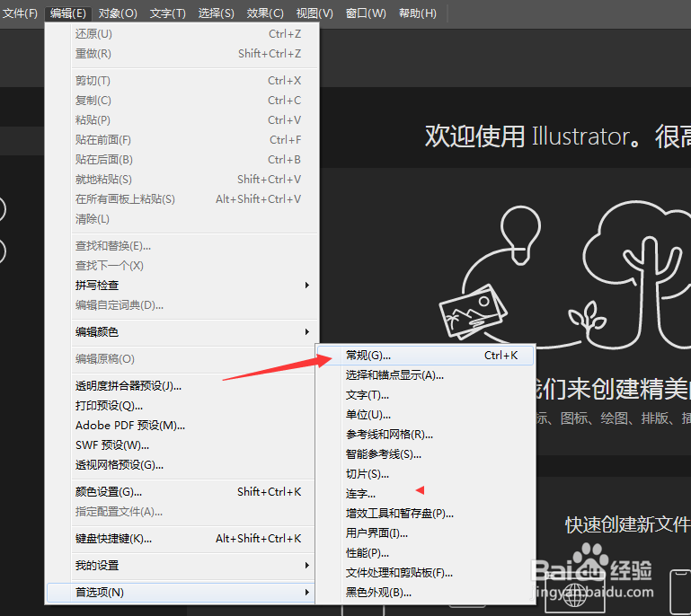
Task: Select 增效工具和暂存盘(P)... preferences
Action: [426, 514]
